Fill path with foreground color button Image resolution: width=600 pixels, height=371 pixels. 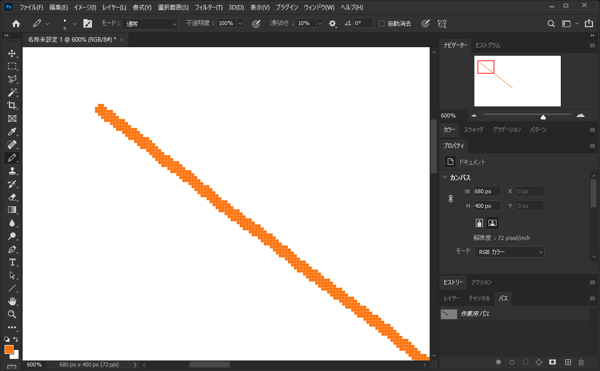click(498, 362)
